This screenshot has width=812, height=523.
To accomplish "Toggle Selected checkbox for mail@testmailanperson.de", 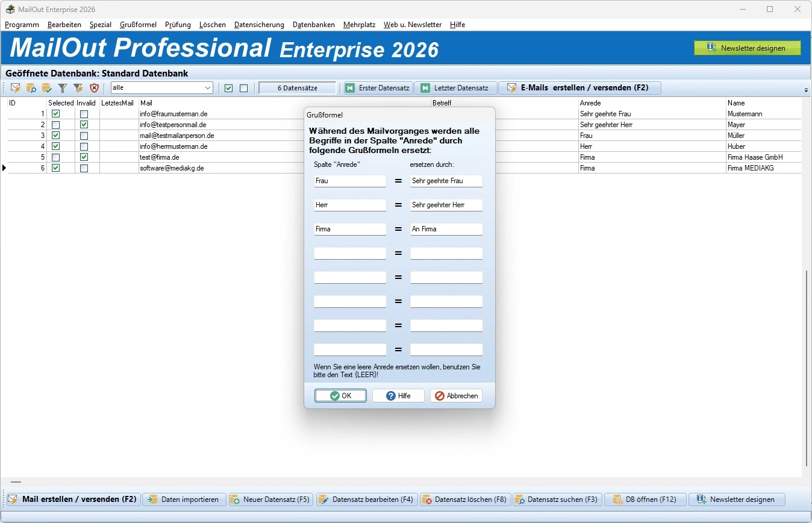I will pos(56,136).
